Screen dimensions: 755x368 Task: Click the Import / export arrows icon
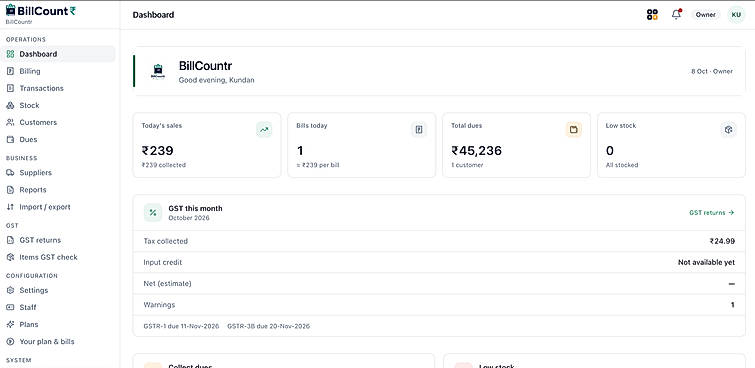click(10, 207)
